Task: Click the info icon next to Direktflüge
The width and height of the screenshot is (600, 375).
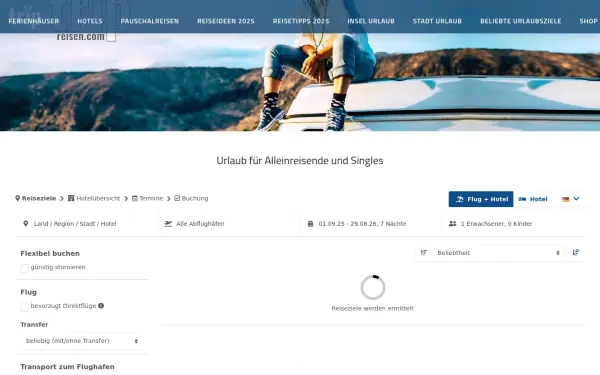Action: click(x=101, y=306)
